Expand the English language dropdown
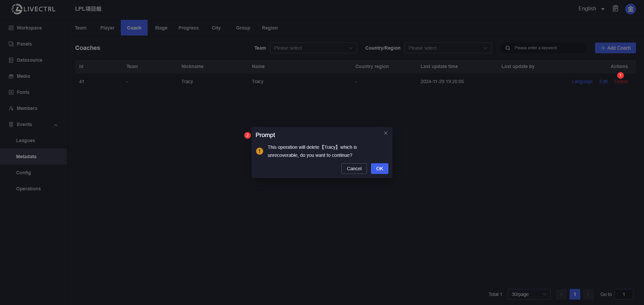The width and height of the screenshot is (644, 305). [x=591, y=9]
